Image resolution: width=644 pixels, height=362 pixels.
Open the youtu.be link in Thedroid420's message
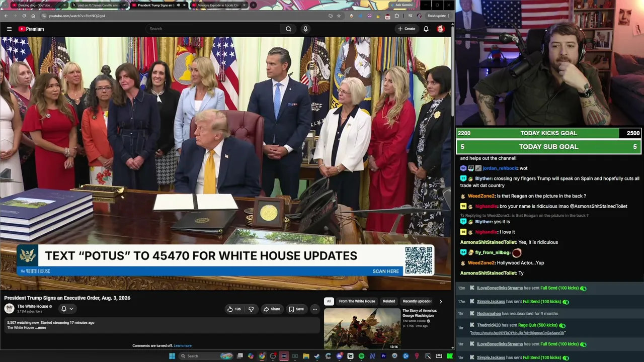click(518, 333)
